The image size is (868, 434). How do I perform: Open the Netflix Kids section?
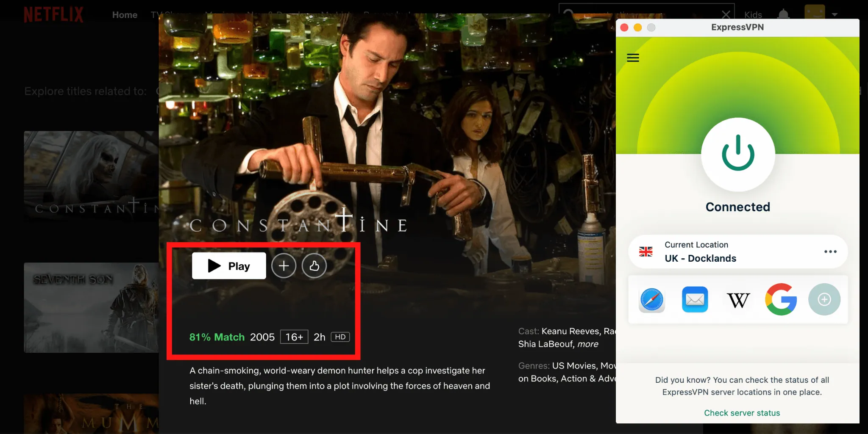pos(753,15)
